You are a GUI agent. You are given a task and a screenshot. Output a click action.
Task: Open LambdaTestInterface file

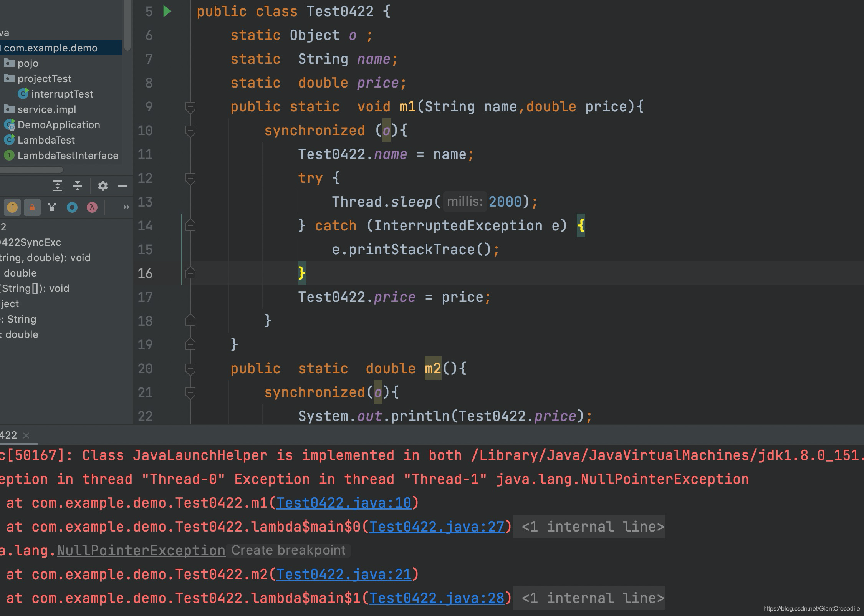point(68,156)
